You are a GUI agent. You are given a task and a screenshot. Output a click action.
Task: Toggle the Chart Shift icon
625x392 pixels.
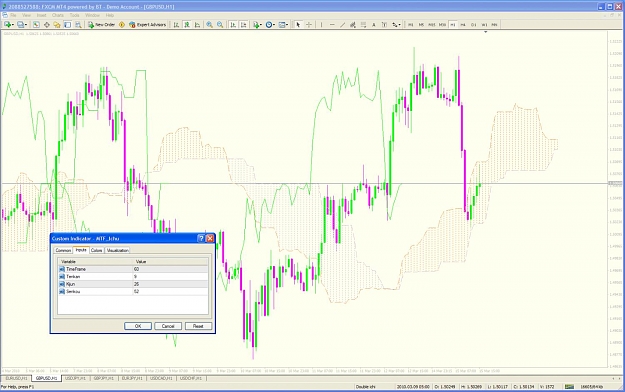coord(244,25)
